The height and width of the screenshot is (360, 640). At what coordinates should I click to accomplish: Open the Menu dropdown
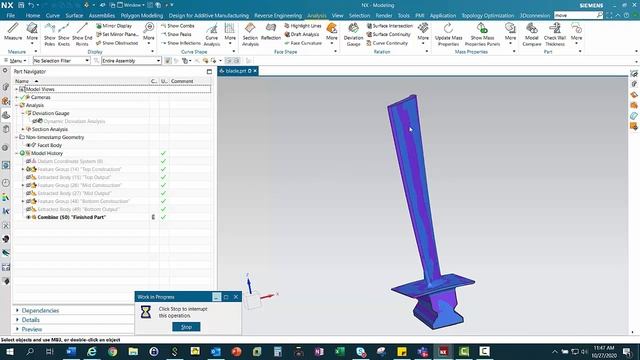pos(16,60)
